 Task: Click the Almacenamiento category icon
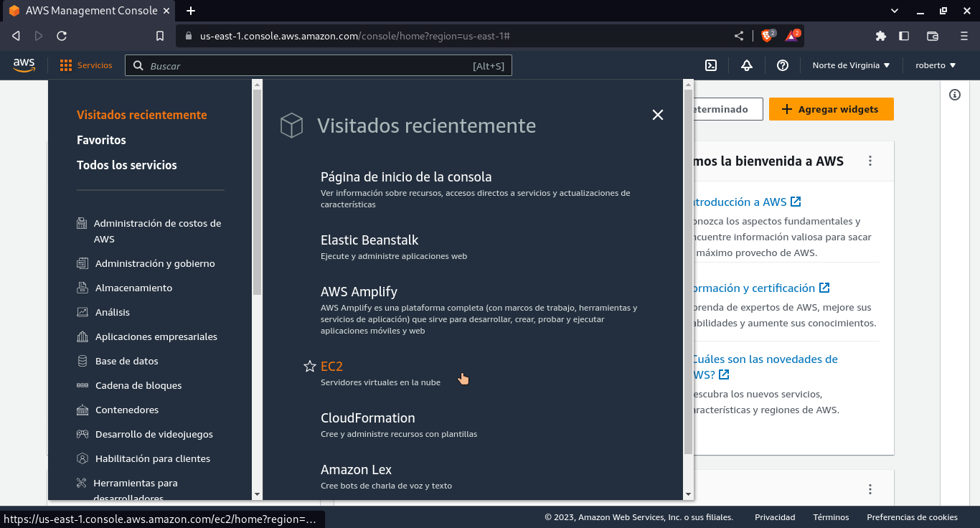82,288
